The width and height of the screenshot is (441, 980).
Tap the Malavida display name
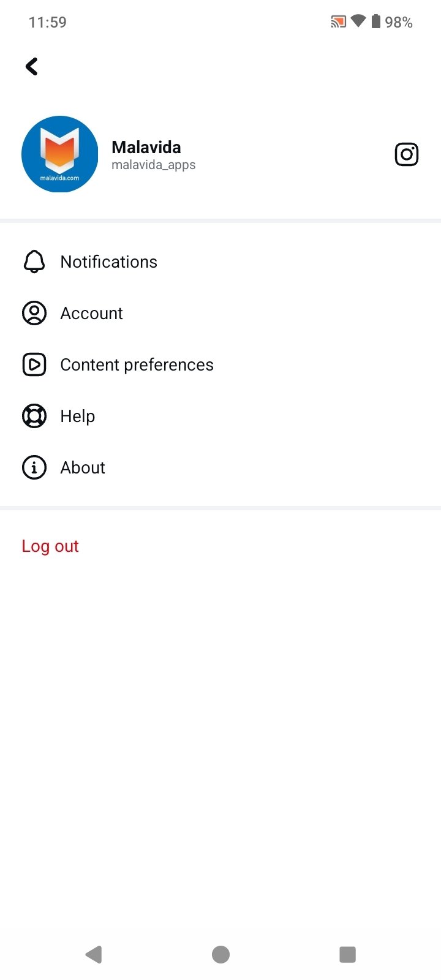[146, 147]
